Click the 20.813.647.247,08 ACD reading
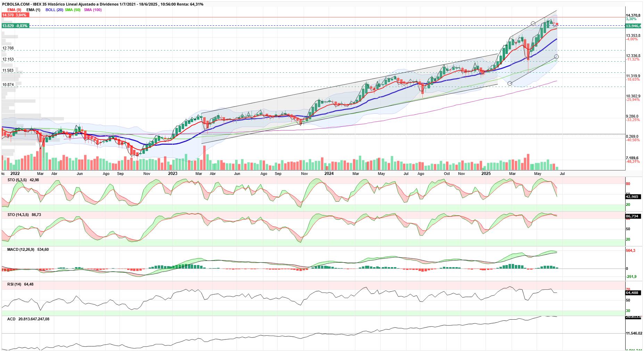Screen dimensions: 644x352 34,319
